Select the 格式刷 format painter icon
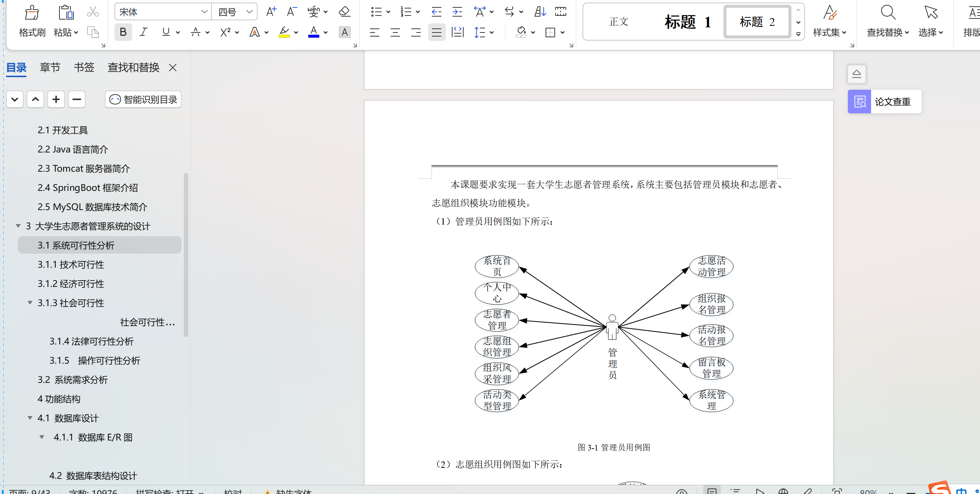This screenshot has height=494, width=980. [x=32, y=21]
